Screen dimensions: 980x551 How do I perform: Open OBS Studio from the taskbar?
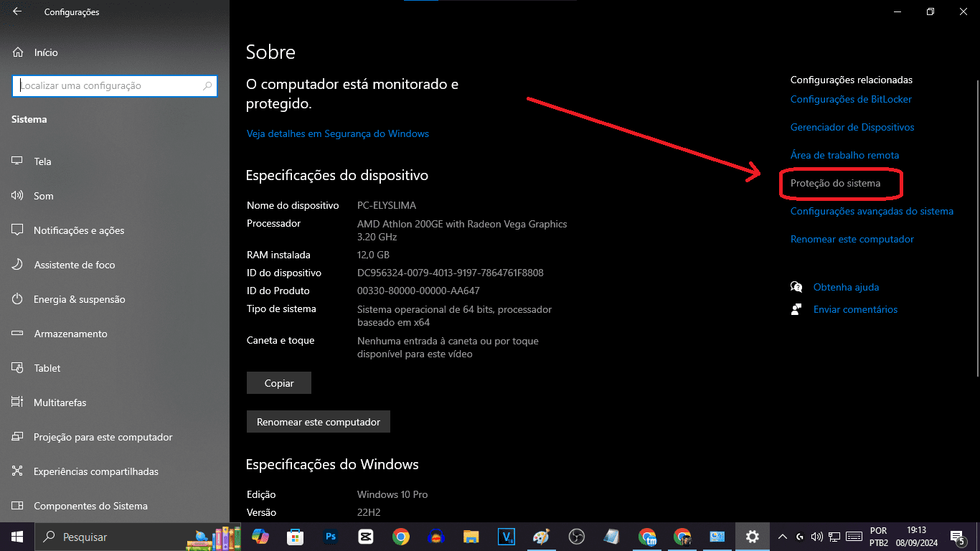click(576, 536)
